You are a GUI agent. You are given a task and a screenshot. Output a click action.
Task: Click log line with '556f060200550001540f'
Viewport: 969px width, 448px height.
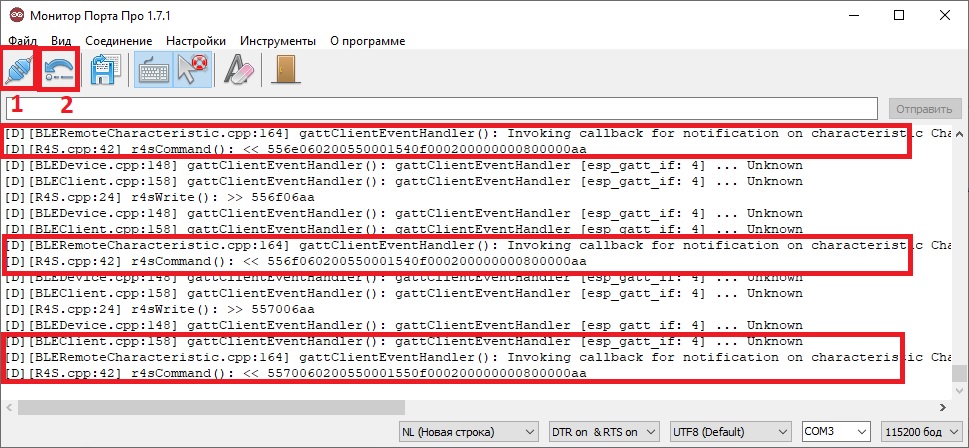[x=295, y=261]
